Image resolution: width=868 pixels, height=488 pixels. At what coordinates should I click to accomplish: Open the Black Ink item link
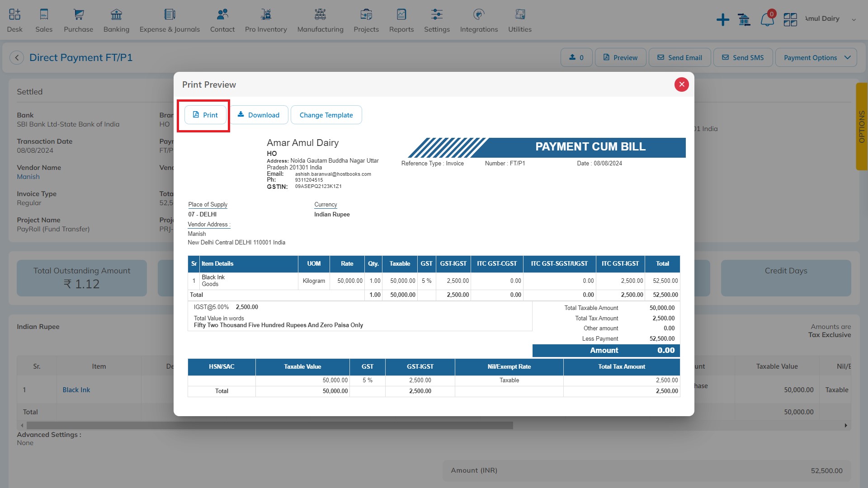point(76,389)
